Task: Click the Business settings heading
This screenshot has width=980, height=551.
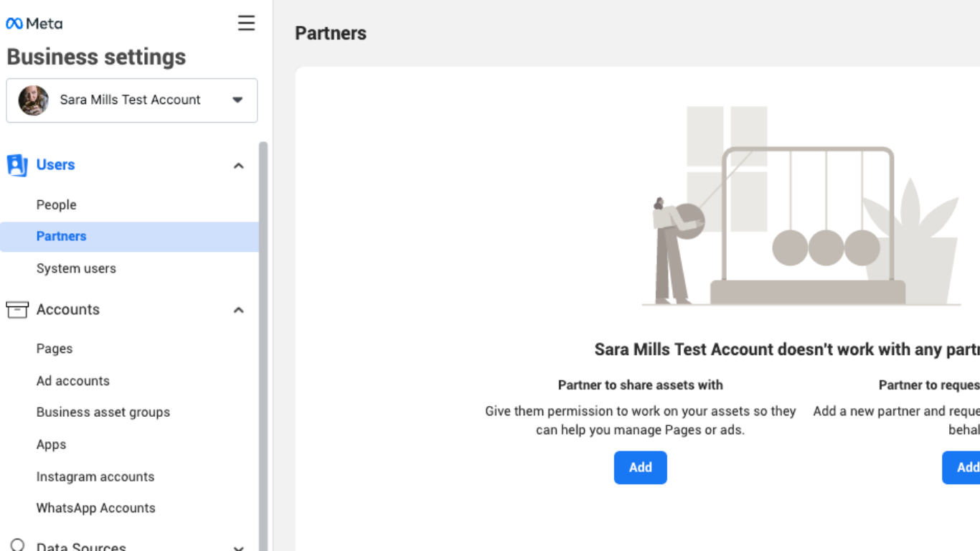Action: coord(96,57)
